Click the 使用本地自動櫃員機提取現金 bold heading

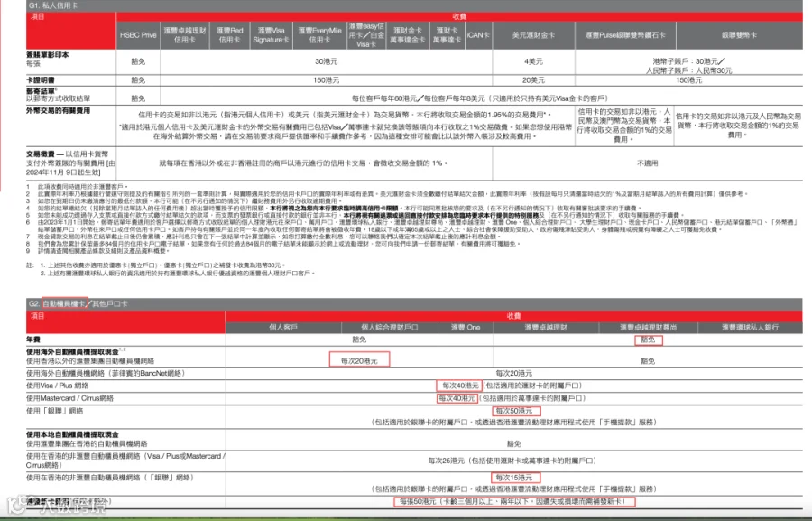[x=72, y=434]
